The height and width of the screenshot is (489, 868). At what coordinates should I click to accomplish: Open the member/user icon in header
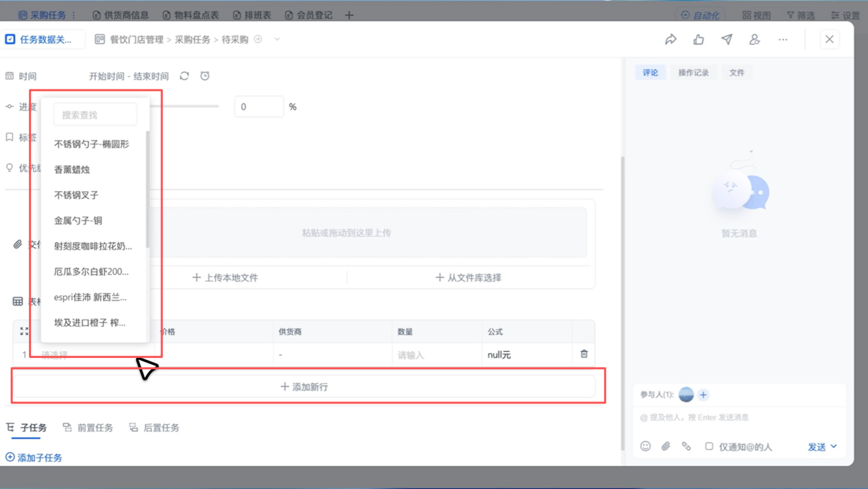coord(754,39)
